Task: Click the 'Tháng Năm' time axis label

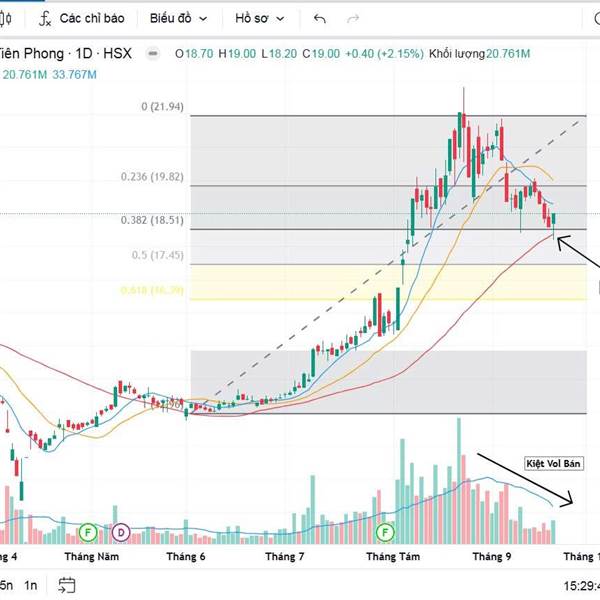Action: [x=92, y=556]
